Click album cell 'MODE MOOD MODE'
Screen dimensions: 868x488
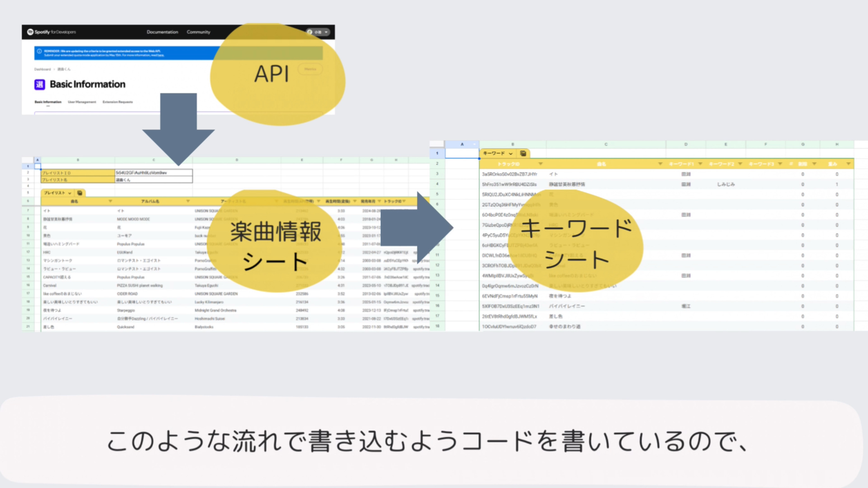click(133, 219)
